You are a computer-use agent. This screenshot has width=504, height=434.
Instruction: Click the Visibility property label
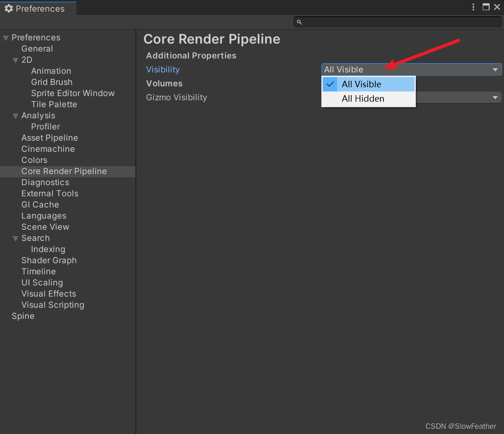pos(163,70)
